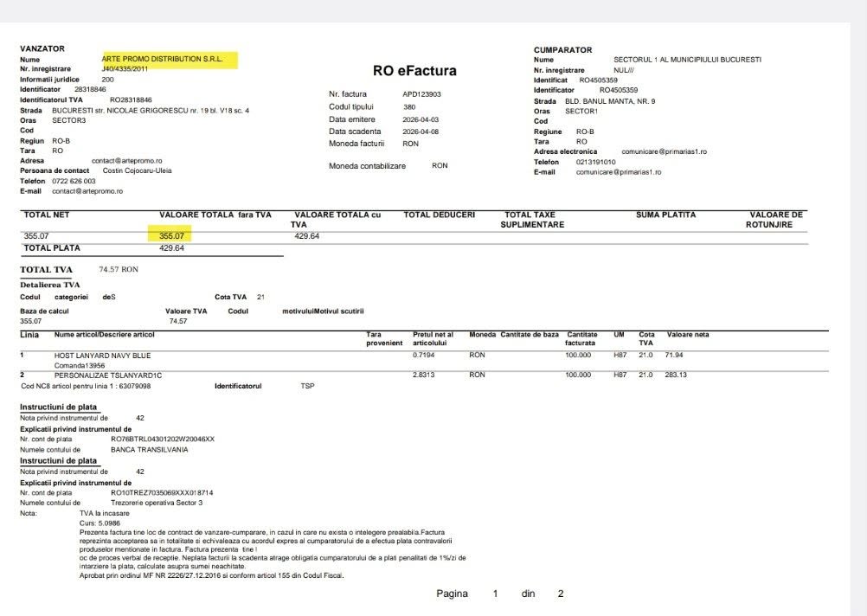Click order reference Comanda13956
The height and width of the screenshot is (616, 867).
79,365
